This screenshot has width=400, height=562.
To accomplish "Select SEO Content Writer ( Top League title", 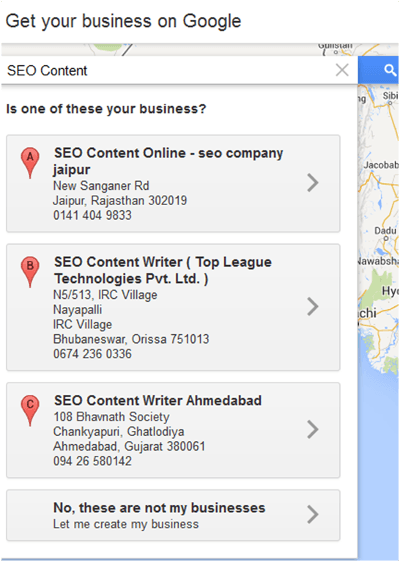I will [163, 262].
